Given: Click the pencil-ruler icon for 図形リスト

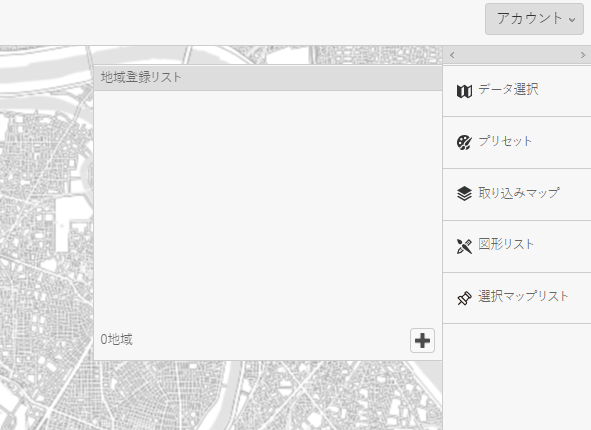Looking at the screenshot, I should coord(464,246).
